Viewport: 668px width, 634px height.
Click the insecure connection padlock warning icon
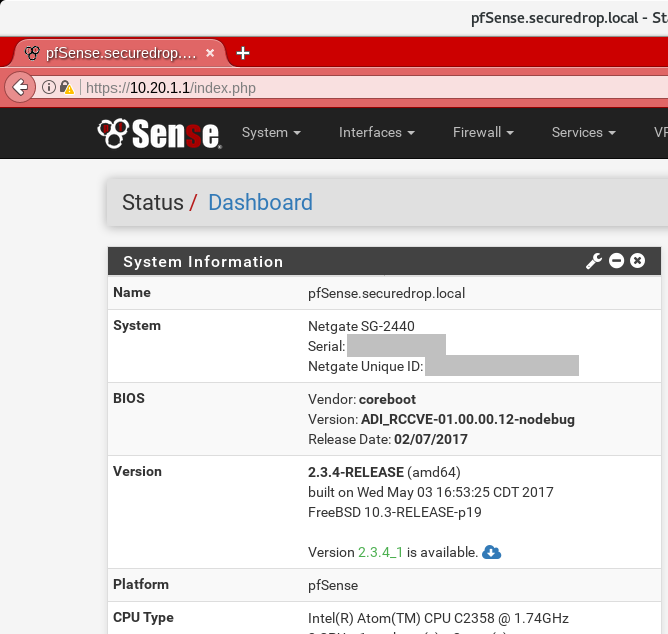[x=66, y=88]
